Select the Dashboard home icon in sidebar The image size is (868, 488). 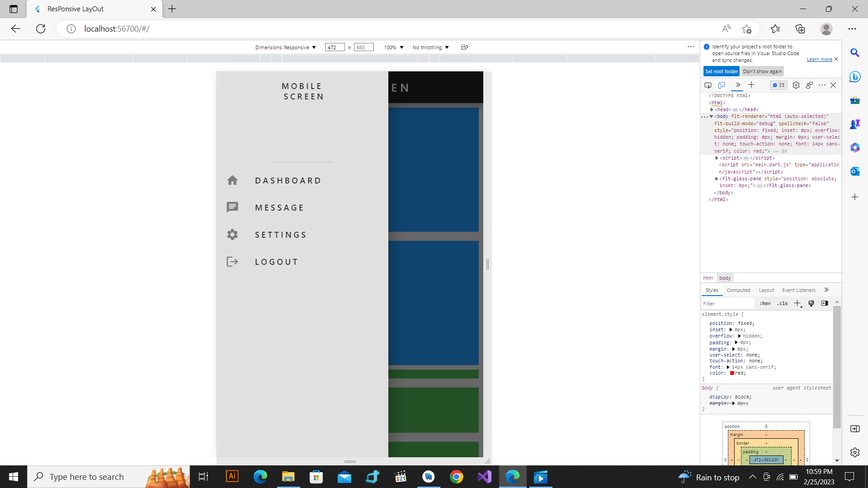[232, 180]
